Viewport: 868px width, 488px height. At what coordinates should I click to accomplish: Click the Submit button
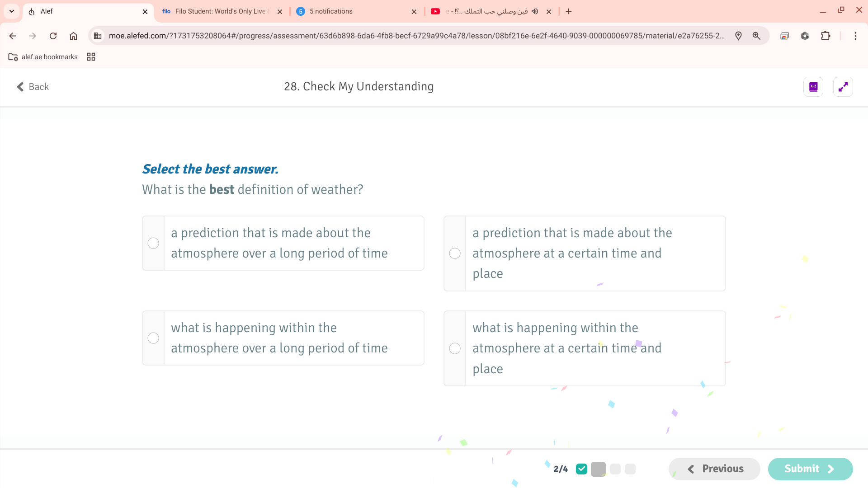[809, 469]
